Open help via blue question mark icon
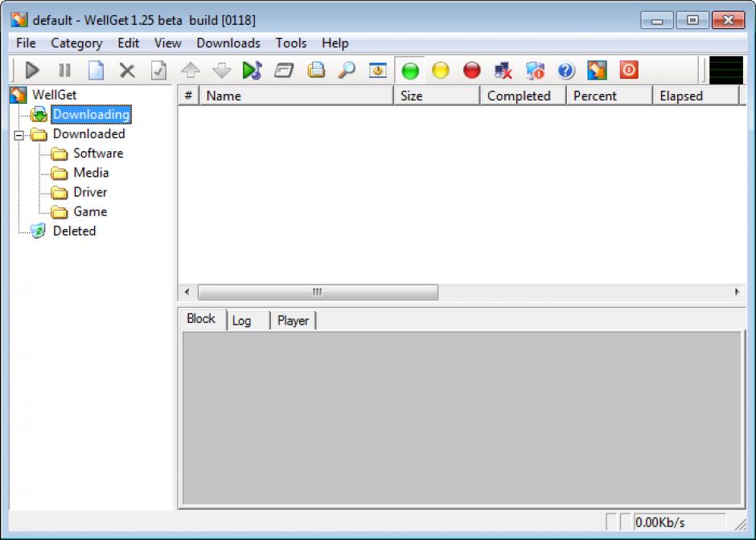756x540 pixels. click(x=565, y=71)
